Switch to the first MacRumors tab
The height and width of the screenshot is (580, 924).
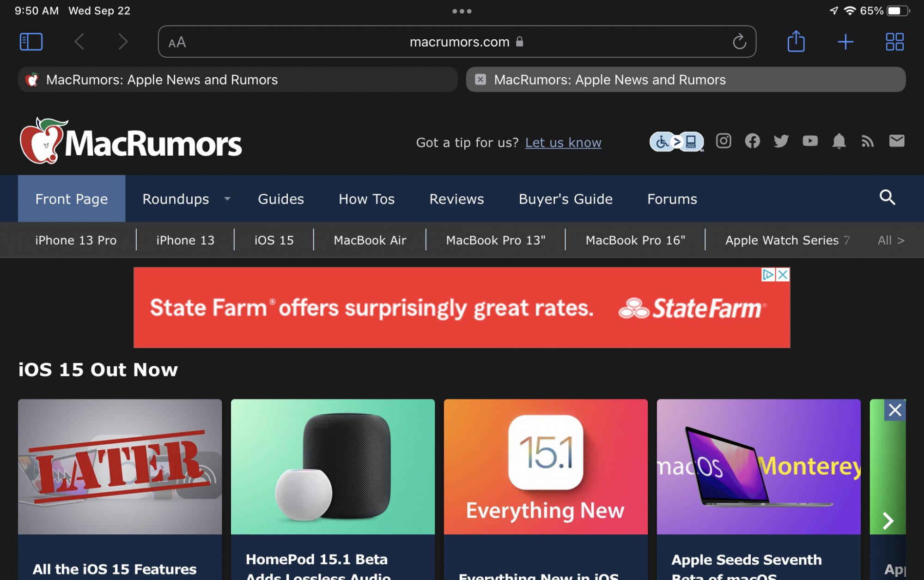[238, 79]
